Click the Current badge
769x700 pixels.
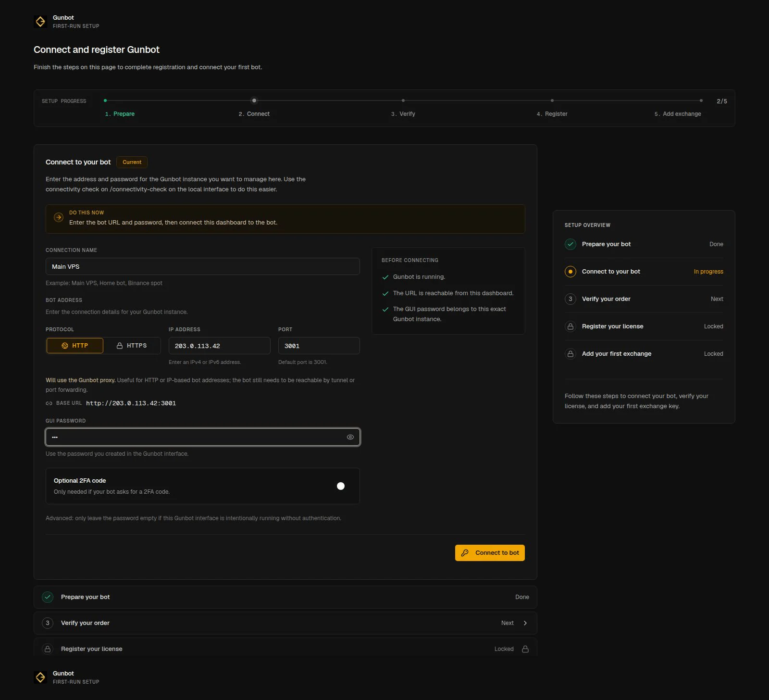coord(132,162)
